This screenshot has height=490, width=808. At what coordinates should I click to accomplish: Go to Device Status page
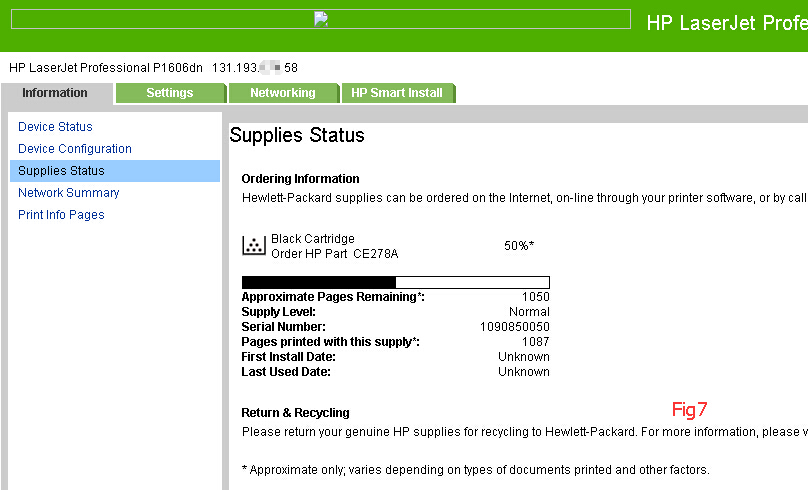coord(55,127)
